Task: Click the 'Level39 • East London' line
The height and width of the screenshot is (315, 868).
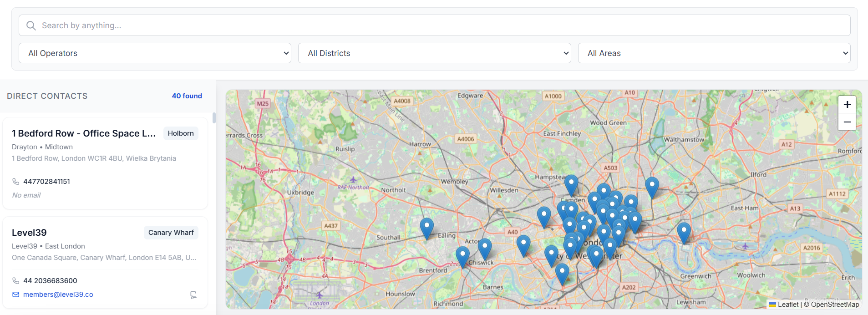Action: (48, 246)
